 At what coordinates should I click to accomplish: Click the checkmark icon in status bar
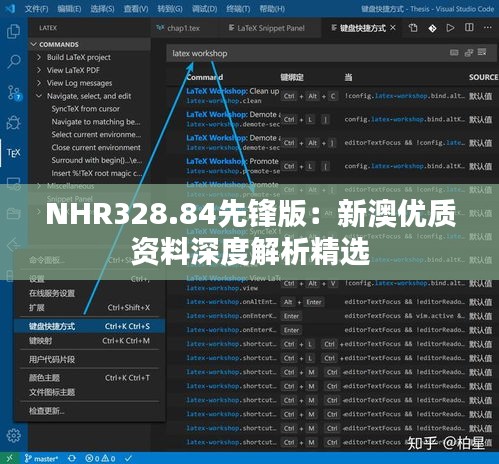click(x=129, y=458)
